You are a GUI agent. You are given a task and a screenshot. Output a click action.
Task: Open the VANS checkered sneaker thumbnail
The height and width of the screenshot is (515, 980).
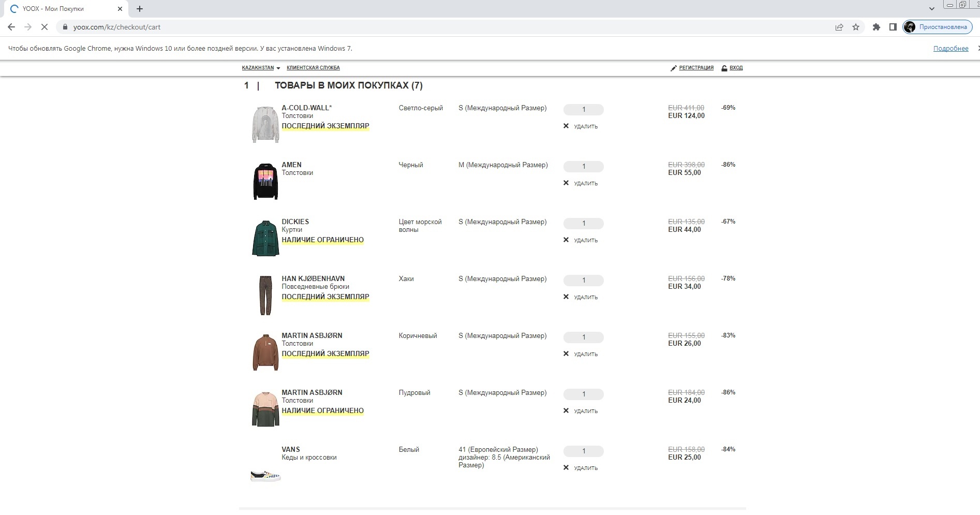click(x=265, y=476)
